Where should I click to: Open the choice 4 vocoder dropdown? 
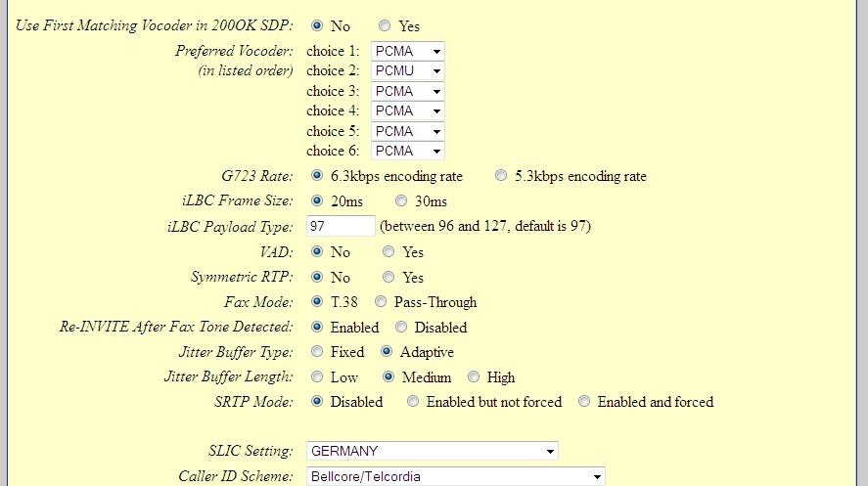[x=407, y=111]
